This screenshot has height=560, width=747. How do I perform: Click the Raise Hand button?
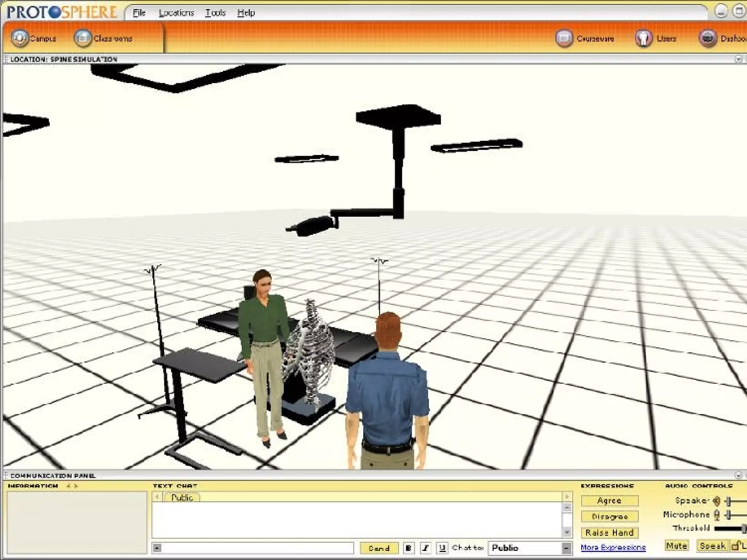tap(609, 533)
